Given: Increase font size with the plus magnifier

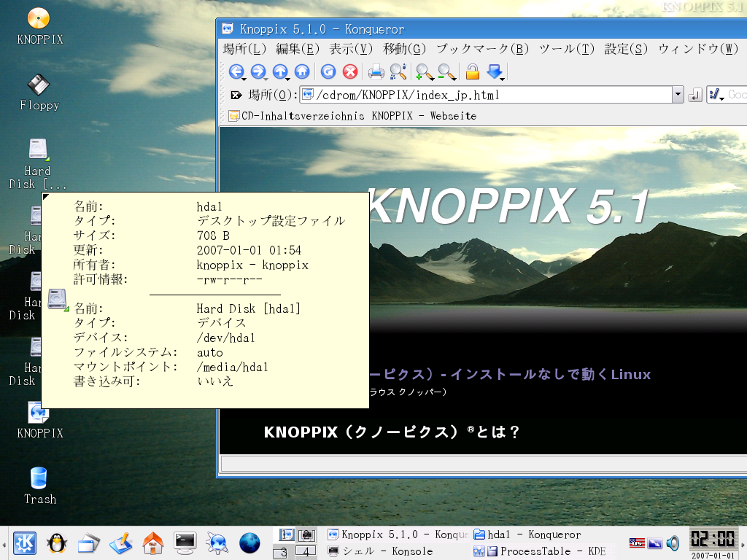Looking at the screenshot, I should [424, 72].
